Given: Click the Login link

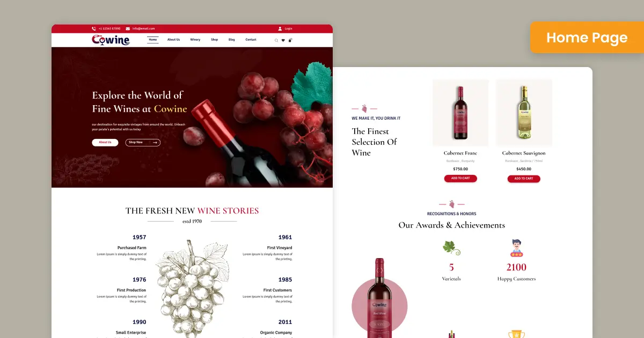Looking at the screenshot, I should (x=289, y=28).
